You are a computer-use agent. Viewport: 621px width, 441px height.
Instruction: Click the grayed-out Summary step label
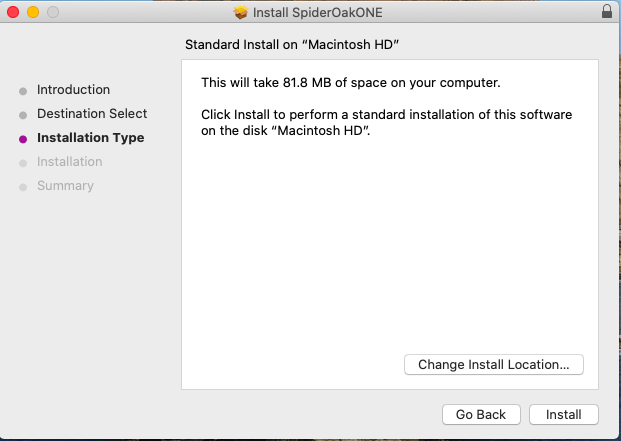point(65,186)
